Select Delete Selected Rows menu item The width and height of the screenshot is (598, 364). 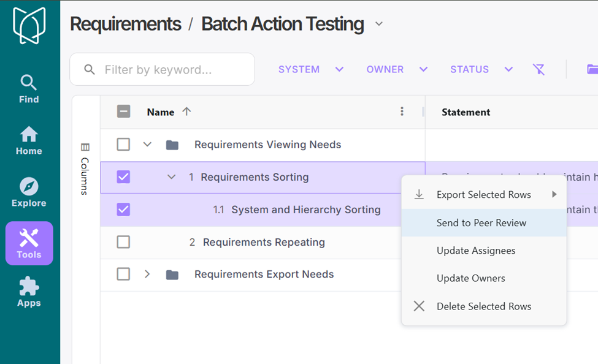coord(483,306)
